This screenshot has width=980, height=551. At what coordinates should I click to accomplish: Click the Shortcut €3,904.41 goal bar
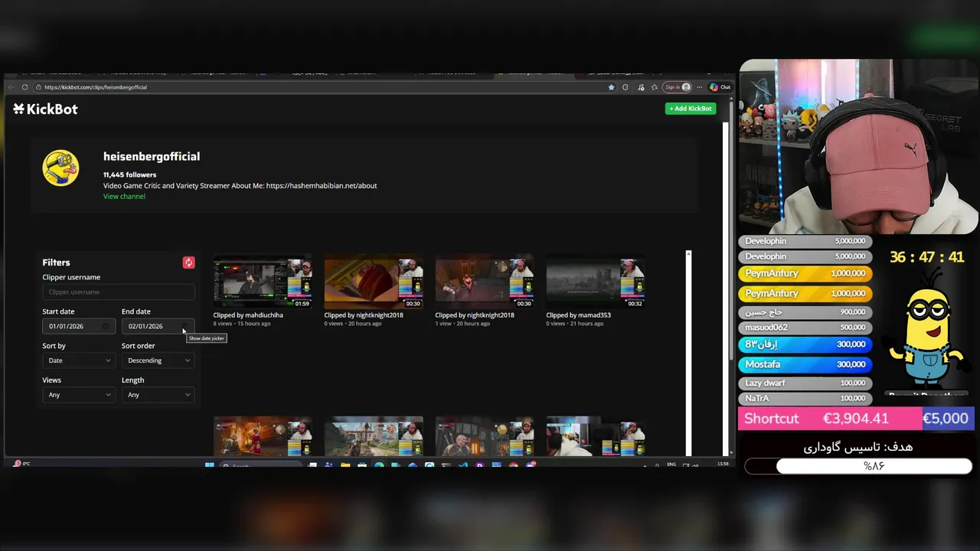coord(829,419)
